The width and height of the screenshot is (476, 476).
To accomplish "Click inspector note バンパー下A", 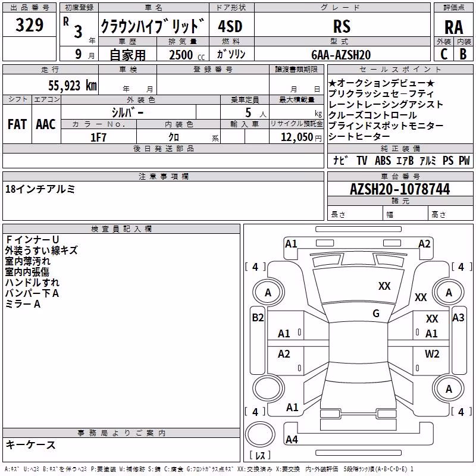I will pyautogui.click(x=32, y=293).
